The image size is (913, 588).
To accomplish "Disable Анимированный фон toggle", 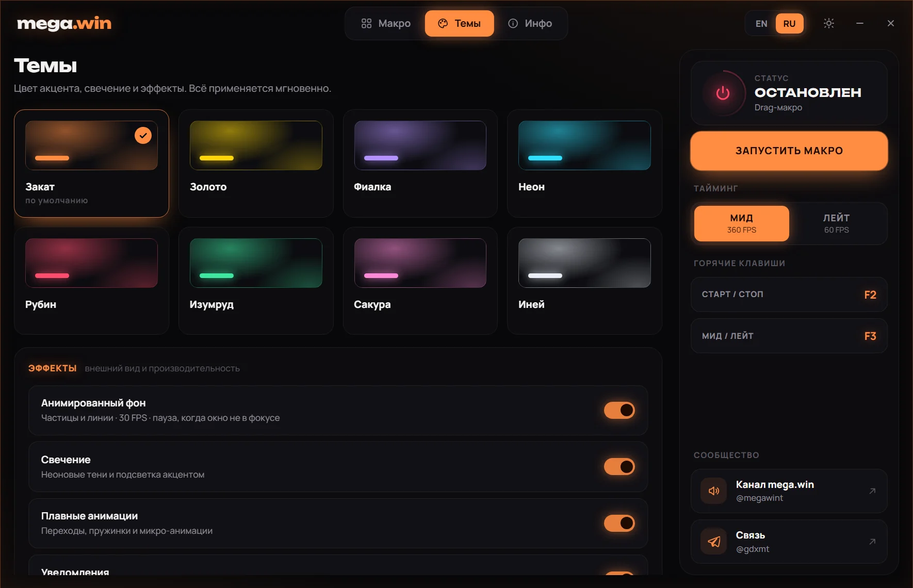I will coord(619,410).
